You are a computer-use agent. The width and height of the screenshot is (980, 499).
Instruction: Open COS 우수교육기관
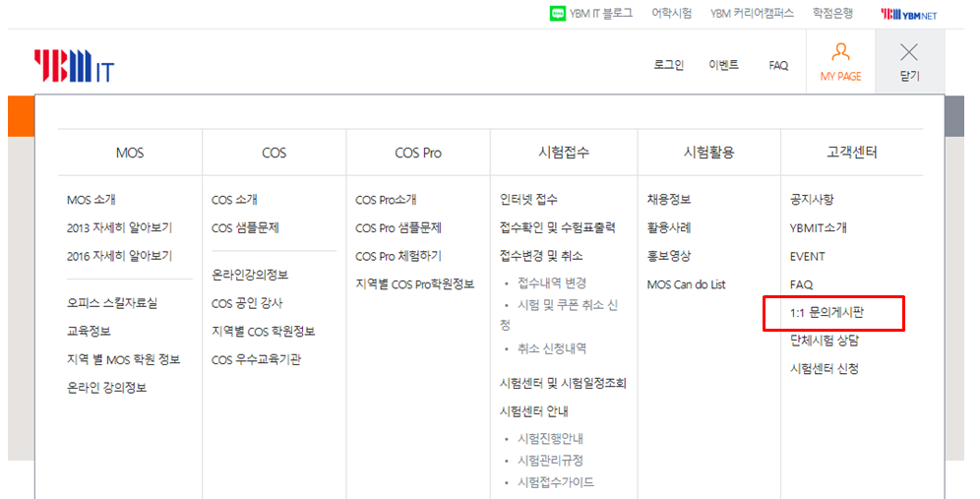[x=256, y=359]
